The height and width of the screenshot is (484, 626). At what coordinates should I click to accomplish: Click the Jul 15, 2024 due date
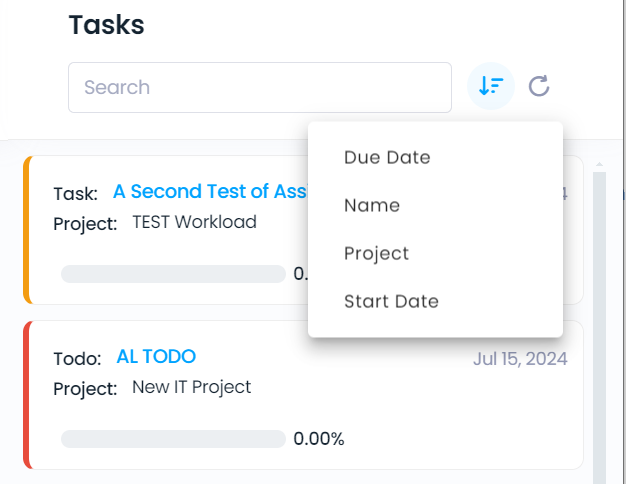(x=520, y=359)
